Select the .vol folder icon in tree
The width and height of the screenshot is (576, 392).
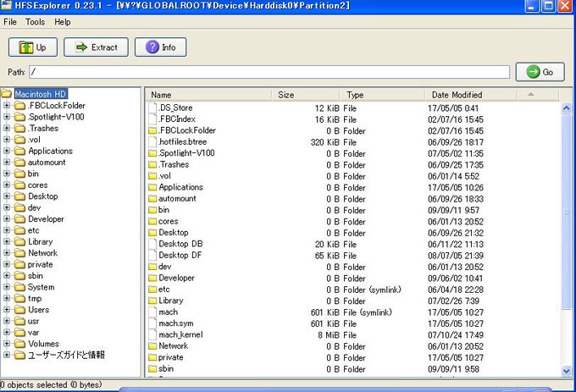tap(19, 140)
